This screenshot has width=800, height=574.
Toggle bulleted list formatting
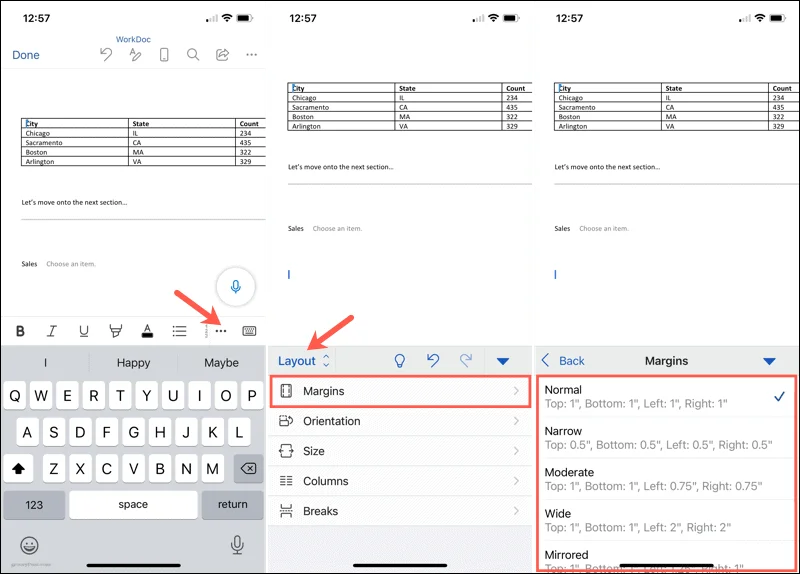point(179,331)
